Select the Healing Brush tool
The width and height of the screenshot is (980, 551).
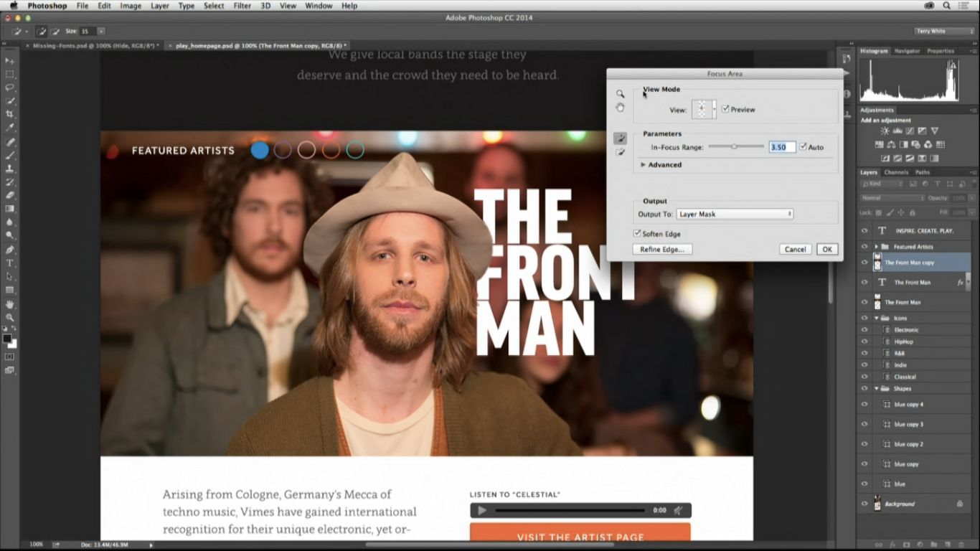10,142
